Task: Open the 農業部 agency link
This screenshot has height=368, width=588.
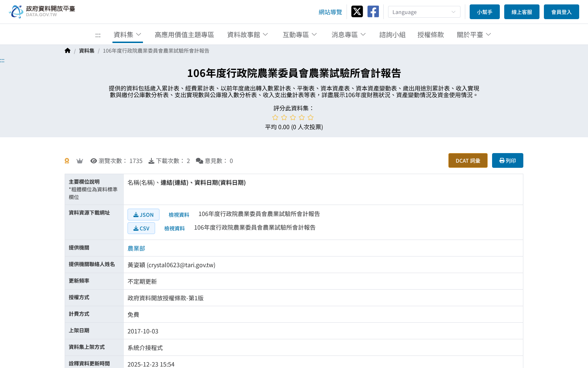Action: [136, 248]
